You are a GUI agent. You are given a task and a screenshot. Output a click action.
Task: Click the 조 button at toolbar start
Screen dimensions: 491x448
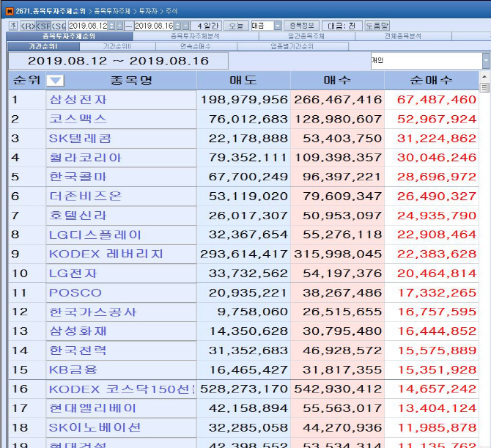[x=13, y=26]
